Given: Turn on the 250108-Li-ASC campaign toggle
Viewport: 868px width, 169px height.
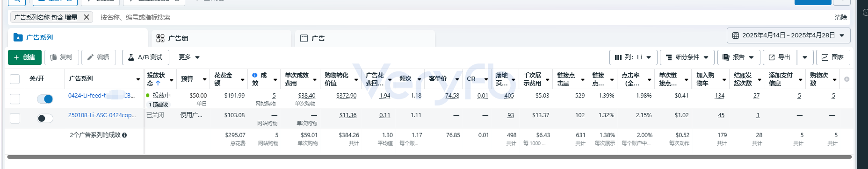Looking at the screenshot, I should pyautogui.click(x=45, y=118).
